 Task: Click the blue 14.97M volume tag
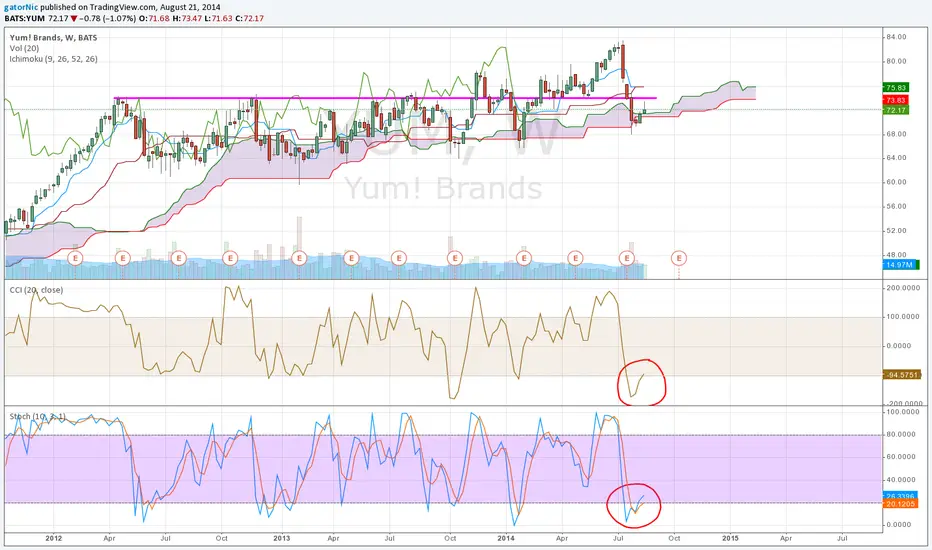(900, 265)
